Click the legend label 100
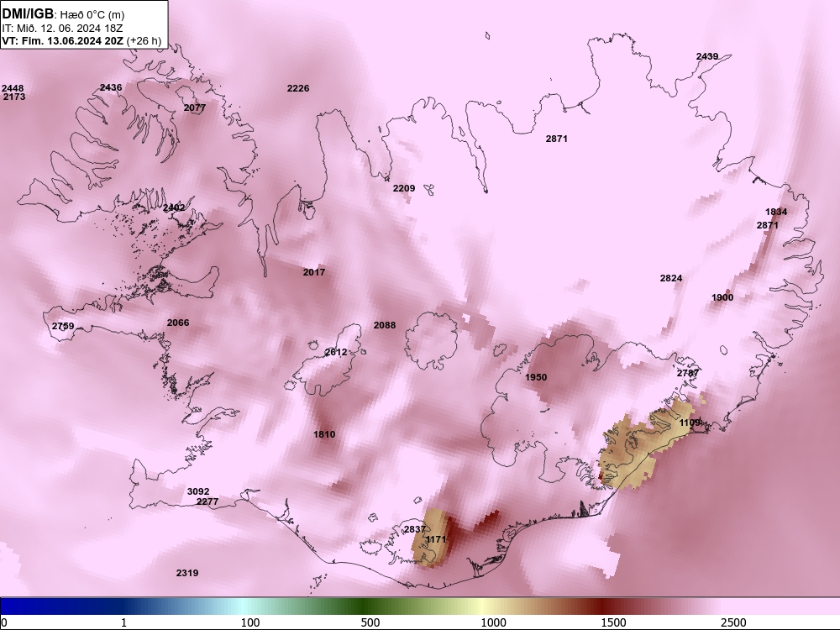840x630 pixels. [x=250, y=622]
